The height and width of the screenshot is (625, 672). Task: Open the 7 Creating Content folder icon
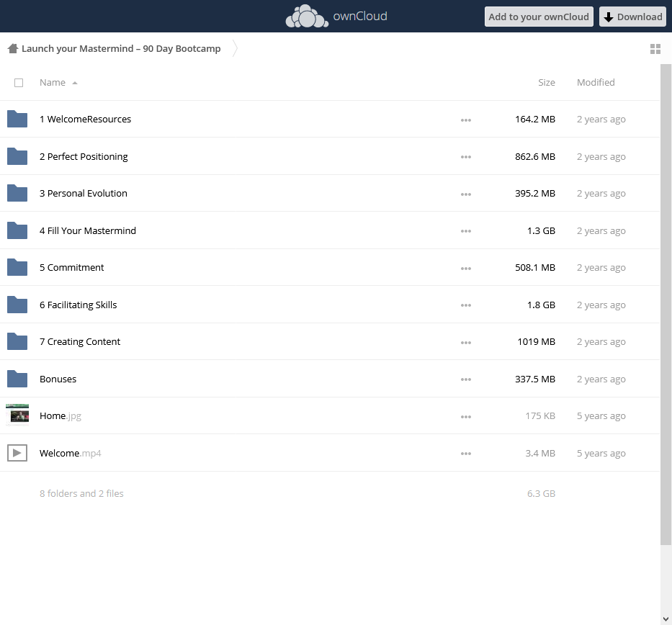tap(17, 341)
